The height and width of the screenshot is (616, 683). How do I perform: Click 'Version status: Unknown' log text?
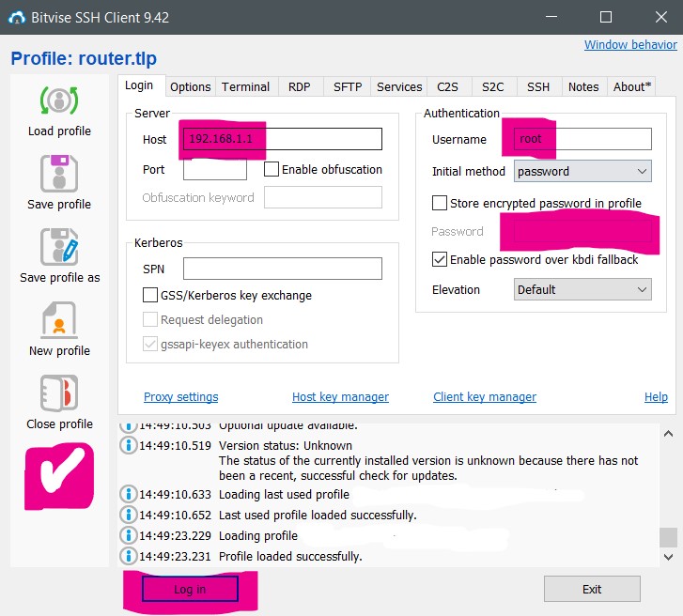(286, 445)
